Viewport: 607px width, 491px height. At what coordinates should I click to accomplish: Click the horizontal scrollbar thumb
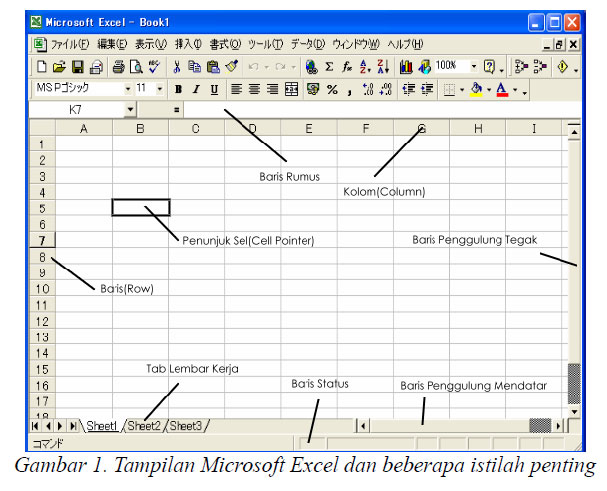[x=540, y=426]
